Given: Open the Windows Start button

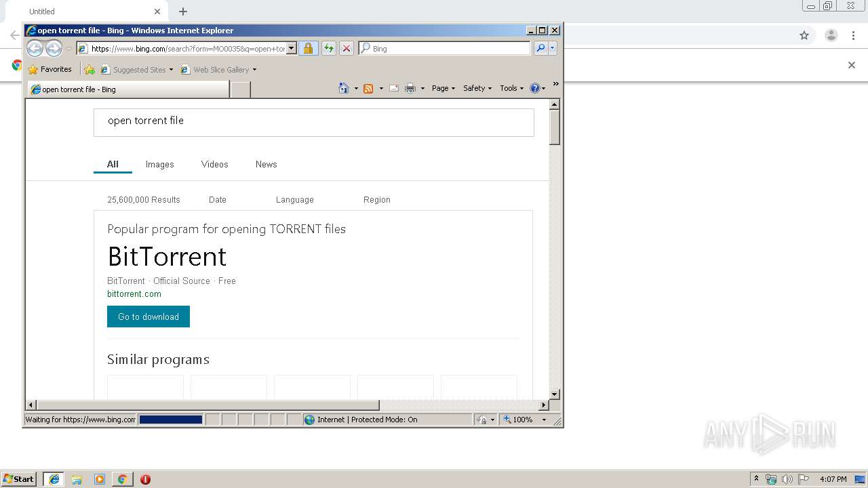Looking at the screenshot, I should [x=19, y=479].
